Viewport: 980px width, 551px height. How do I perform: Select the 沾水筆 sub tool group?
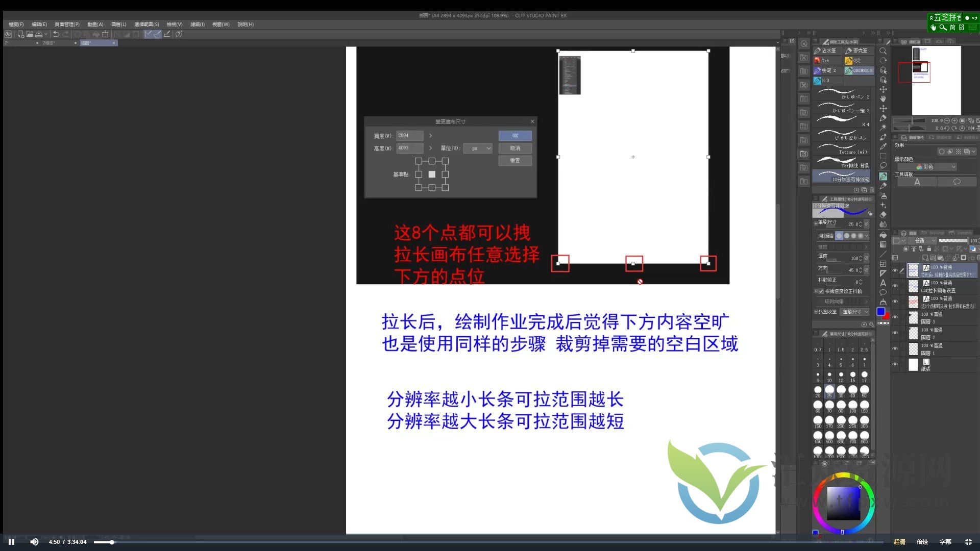pos(828,51)
